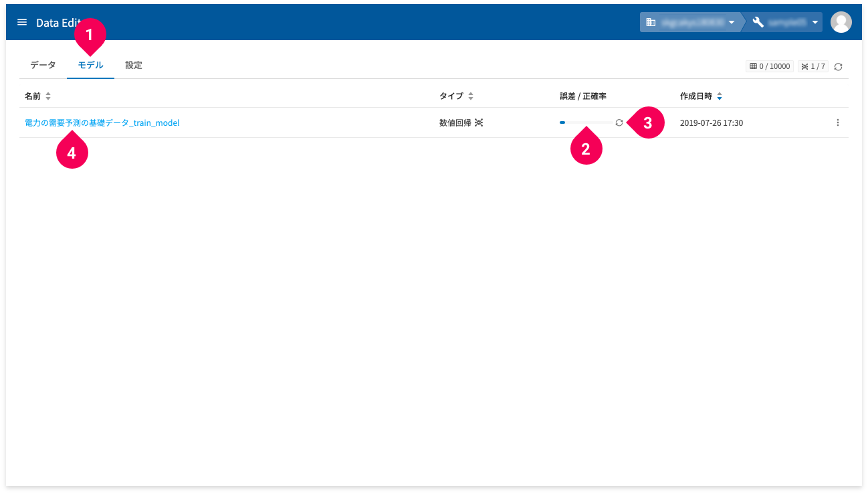Click the 1 / 7 model count badge

pyautogui.click(x=813, y=66)
